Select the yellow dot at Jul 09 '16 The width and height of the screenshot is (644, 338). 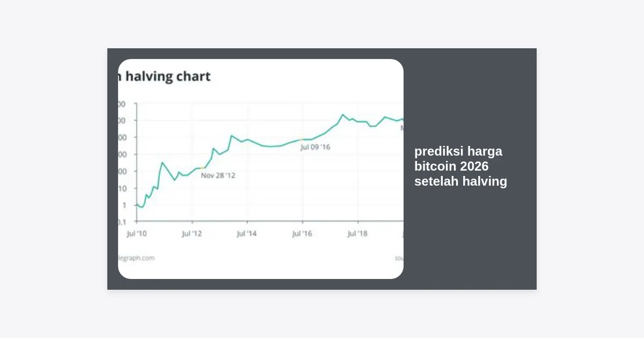302,139
